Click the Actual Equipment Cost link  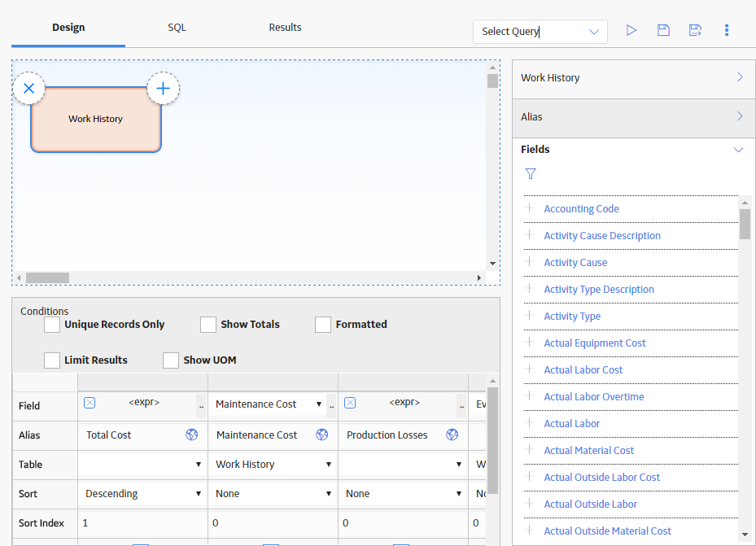(x=595, y=343)
